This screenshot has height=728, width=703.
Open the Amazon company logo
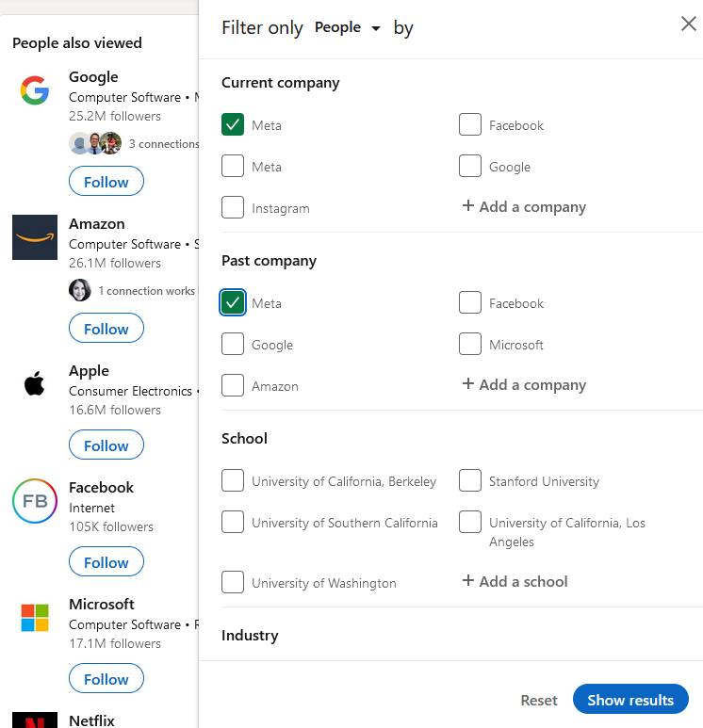click(x=35, y=237)
